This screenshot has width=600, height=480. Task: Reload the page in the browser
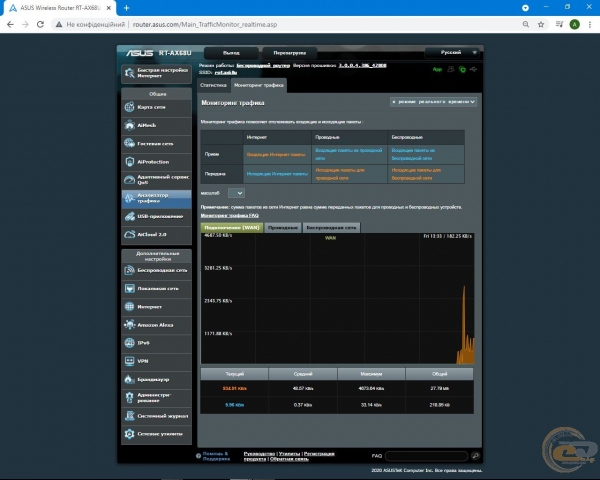(40, 24)
